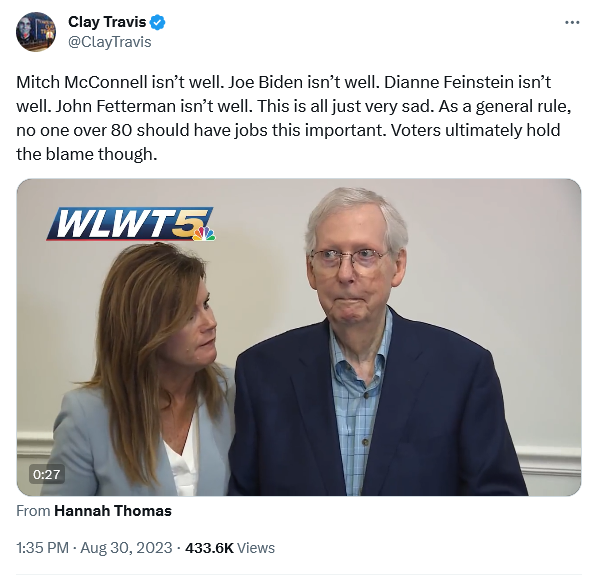Click the woman in the light blue blazer
598x577 pixels.
point(143,370)
